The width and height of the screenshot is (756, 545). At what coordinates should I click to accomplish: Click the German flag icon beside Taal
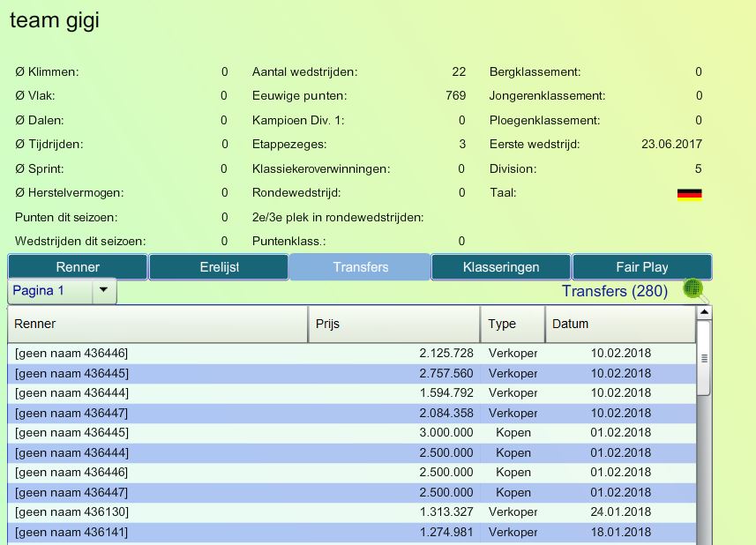689,194
